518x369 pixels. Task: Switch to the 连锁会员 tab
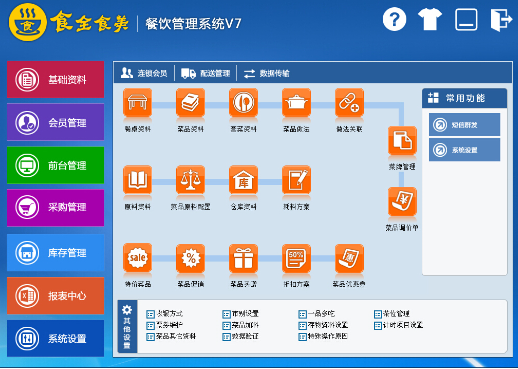click(x=144, y=73)
